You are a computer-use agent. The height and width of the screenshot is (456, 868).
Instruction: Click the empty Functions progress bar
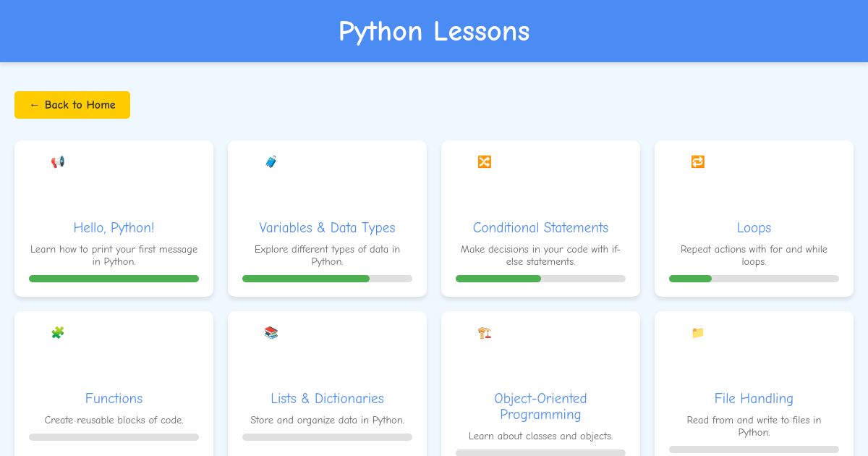coord(114,436)
